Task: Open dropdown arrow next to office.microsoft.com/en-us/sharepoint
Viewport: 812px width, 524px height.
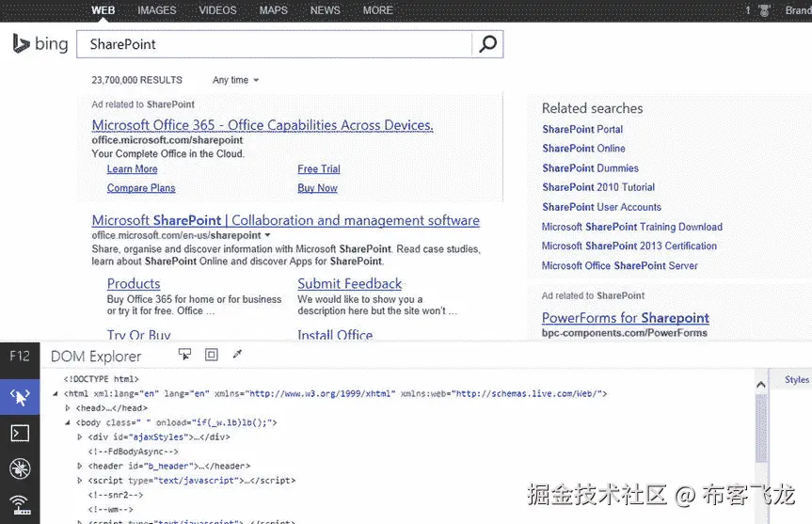Action: tap(268, 235)
